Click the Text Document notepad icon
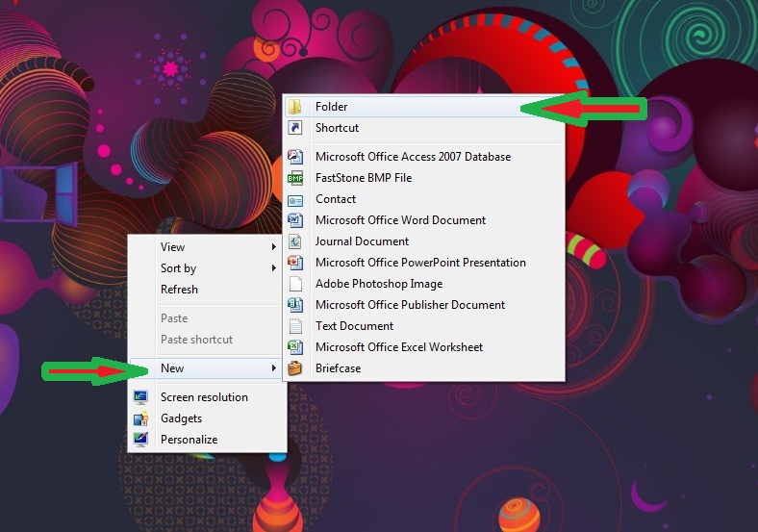The height and width of the screenshot is (532, 758). 295,326
